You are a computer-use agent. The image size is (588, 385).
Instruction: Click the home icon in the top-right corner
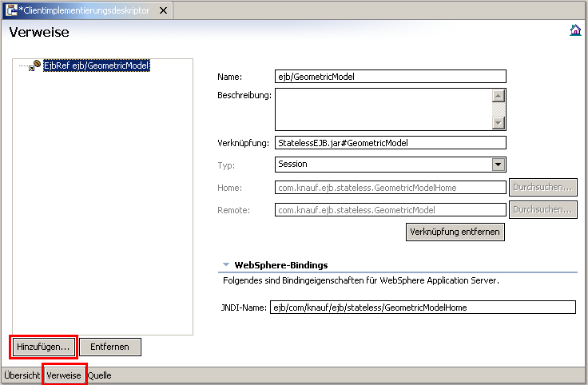point(575,30)
